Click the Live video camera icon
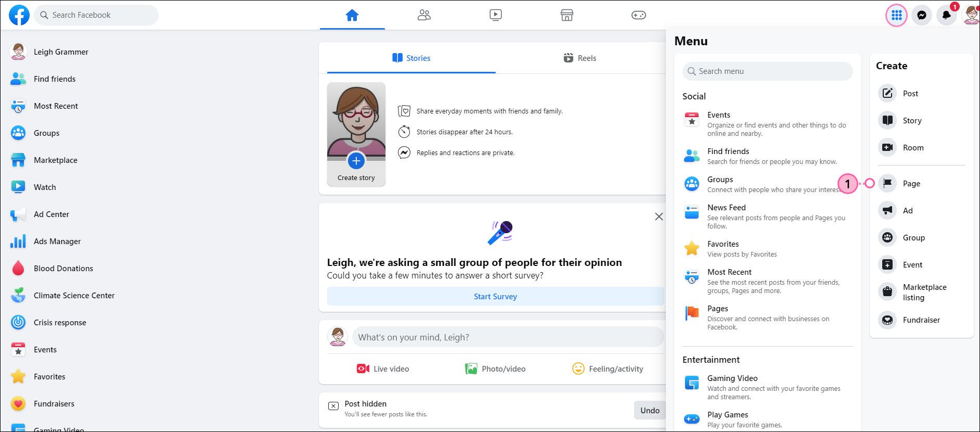 coord(363,369)
